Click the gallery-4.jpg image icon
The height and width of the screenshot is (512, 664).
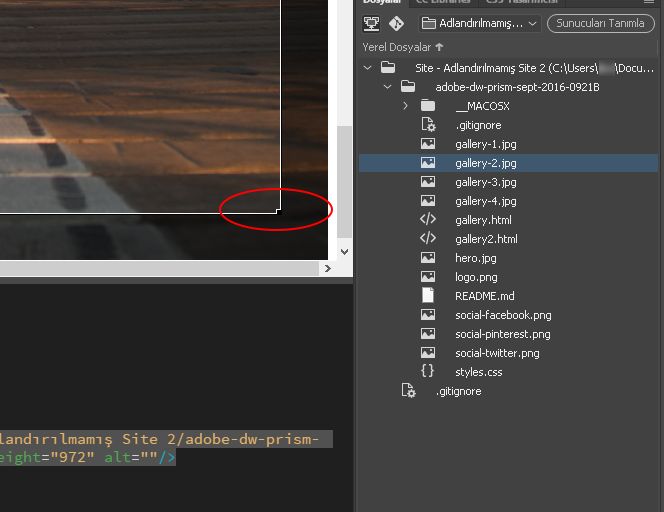coord(428,201)
